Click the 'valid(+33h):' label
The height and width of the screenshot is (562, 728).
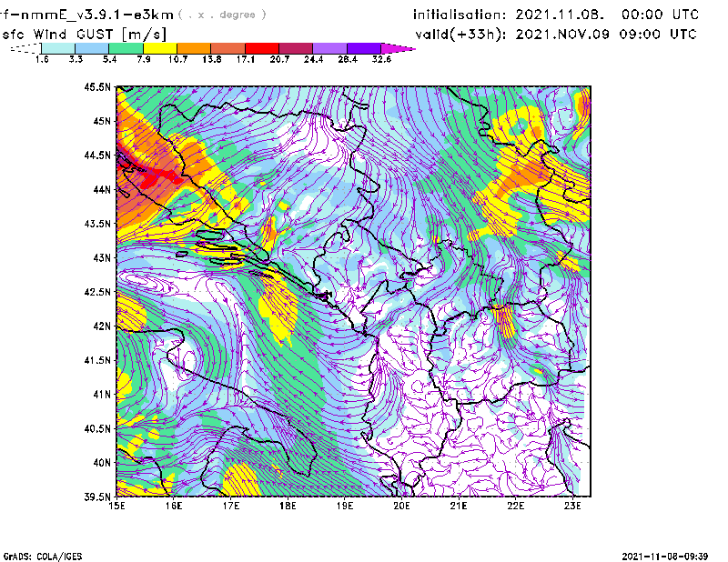coord(460,35)
